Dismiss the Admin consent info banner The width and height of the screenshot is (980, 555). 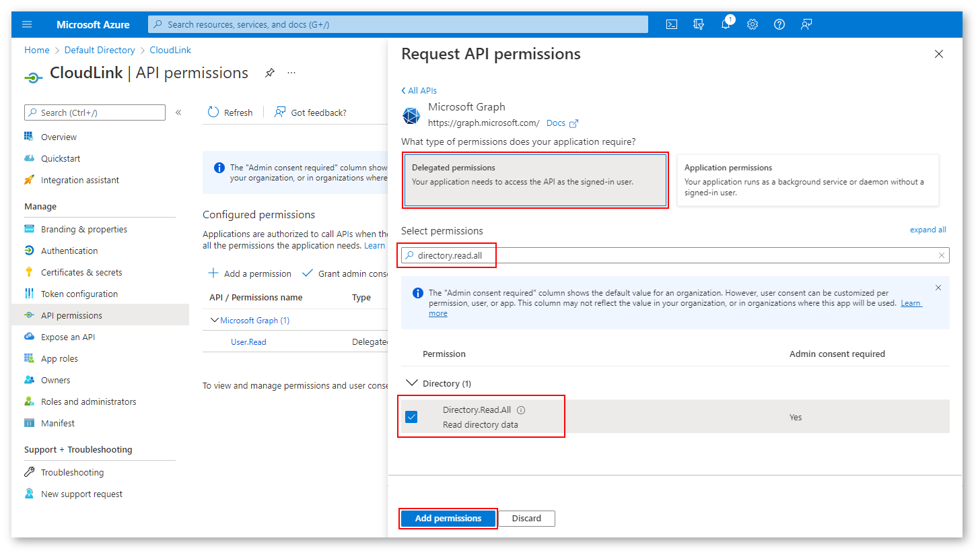click(938, 288)
